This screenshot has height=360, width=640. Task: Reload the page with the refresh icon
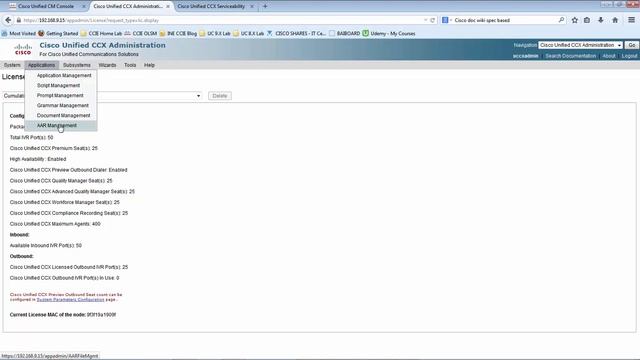click(433, 20)
